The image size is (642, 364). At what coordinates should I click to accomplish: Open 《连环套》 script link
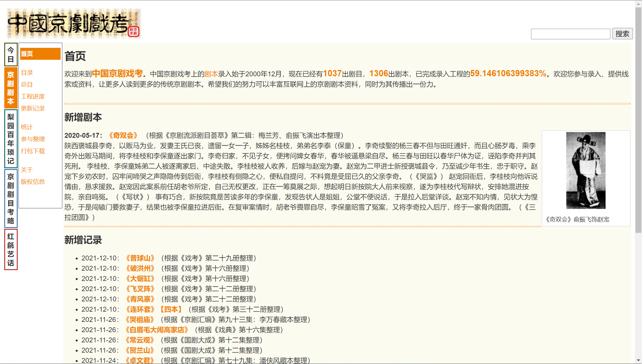140,309
